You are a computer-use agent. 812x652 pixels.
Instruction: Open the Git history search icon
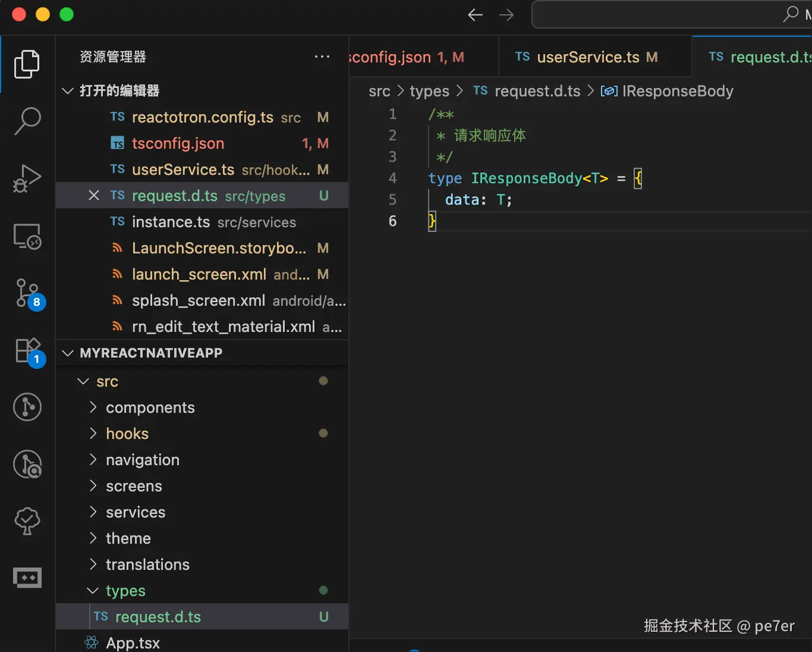(x=27, y=465)
